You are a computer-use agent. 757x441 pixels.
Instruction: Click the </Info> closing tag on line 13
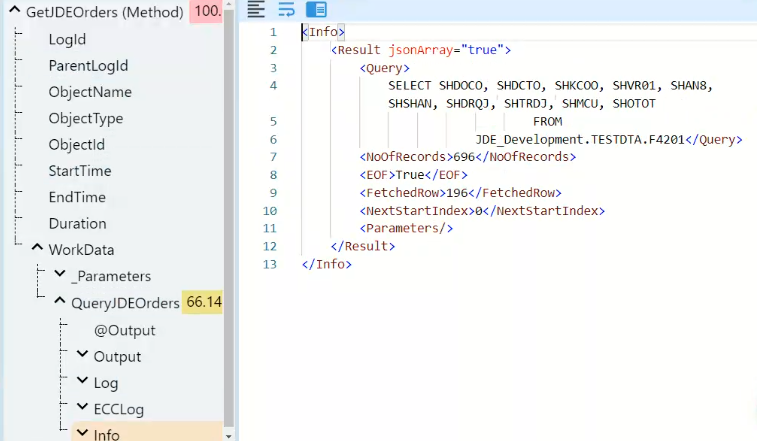pos(326,264)
